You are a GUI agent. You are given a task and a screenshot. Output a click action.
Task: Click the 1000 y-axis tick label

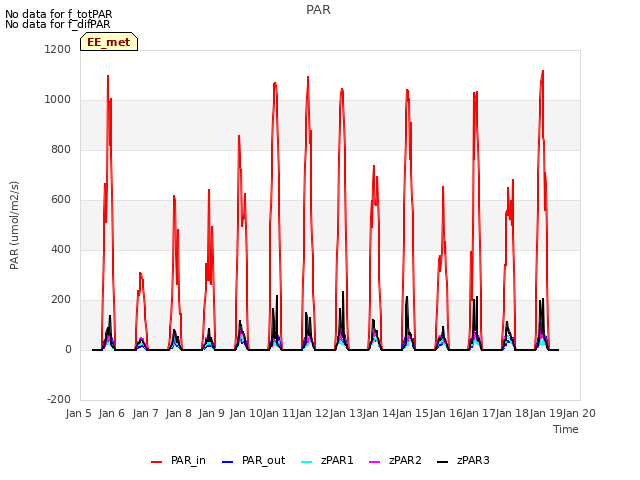click(x=58, y=100)
